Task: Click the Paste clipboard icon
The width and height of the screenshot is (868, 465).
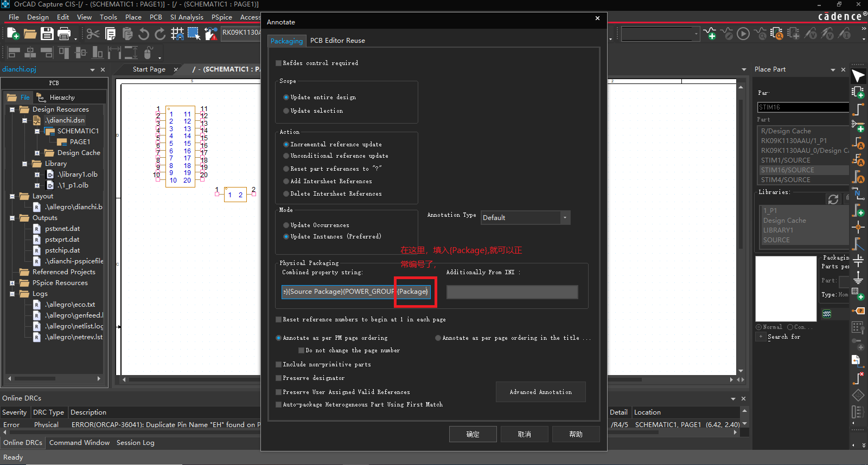Action: point(127,34)
